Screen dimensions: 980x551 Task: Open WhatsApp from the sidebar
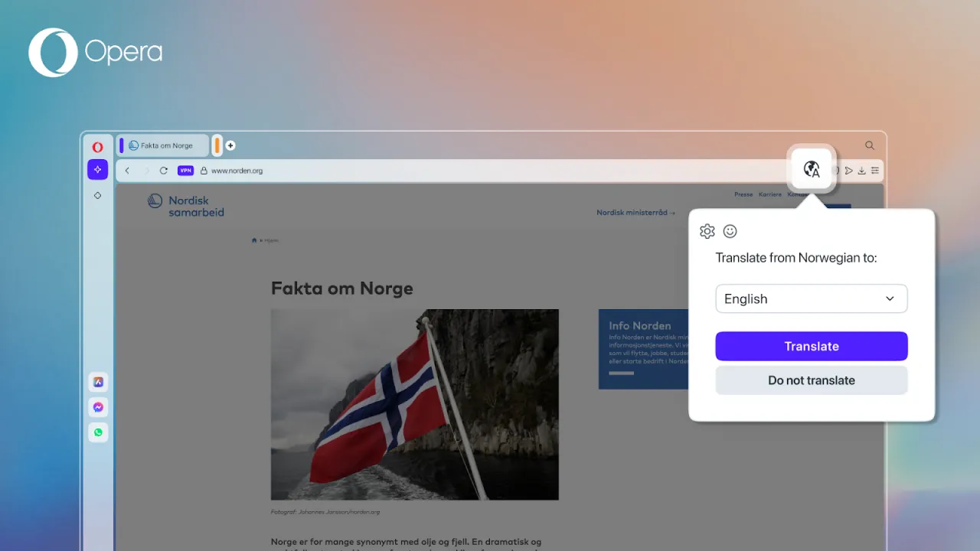click(x=98, y=432)
